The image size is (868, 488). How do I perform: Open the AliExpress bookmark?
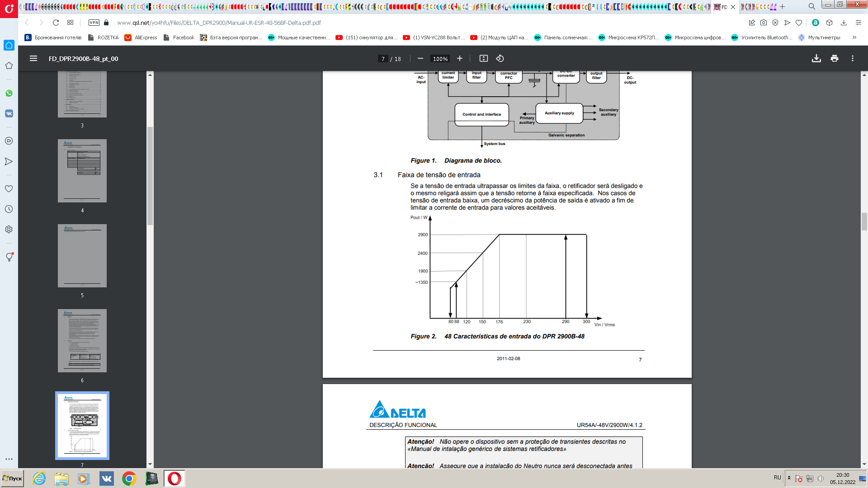141,38
